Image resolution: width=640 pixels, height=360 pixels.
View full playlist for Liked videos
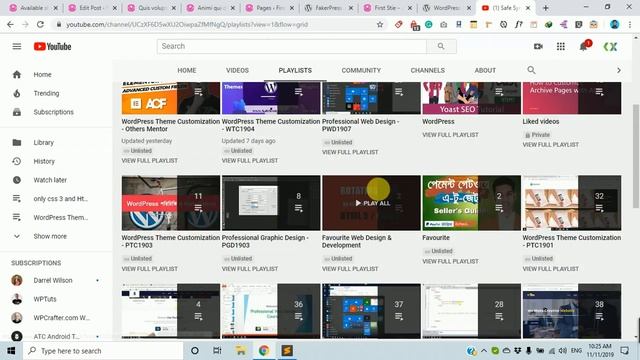[x=551, y=145]
